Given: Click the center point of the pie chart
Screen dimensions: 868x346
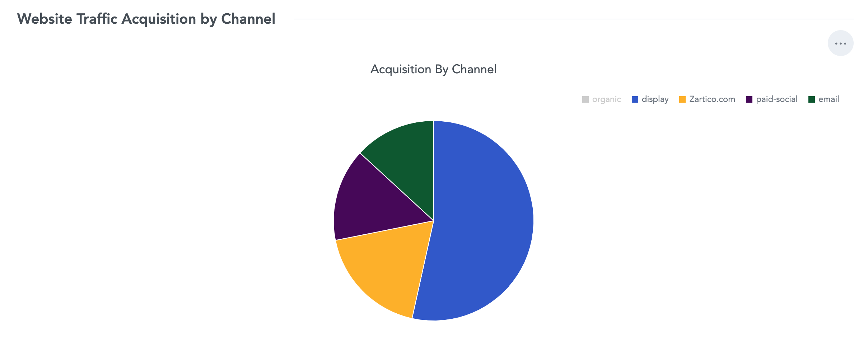Looking at the screenshot, I should pos(434,221).
